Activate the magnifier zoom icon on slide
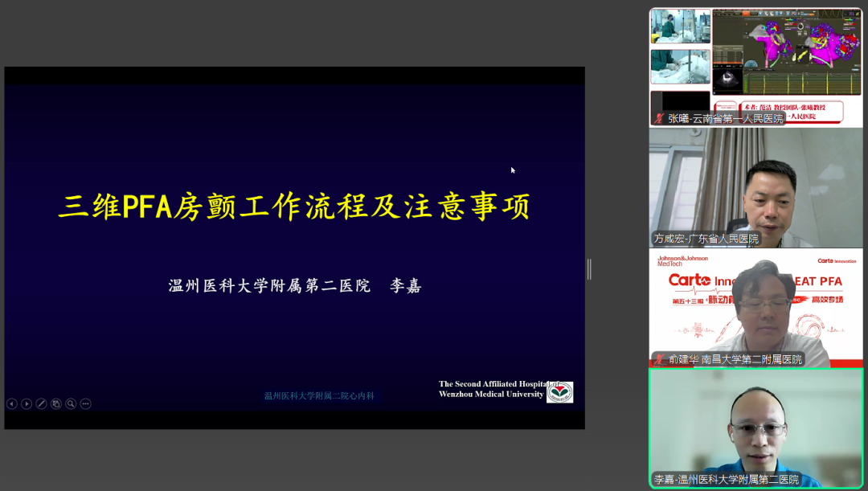 click(x=71, y=403)
